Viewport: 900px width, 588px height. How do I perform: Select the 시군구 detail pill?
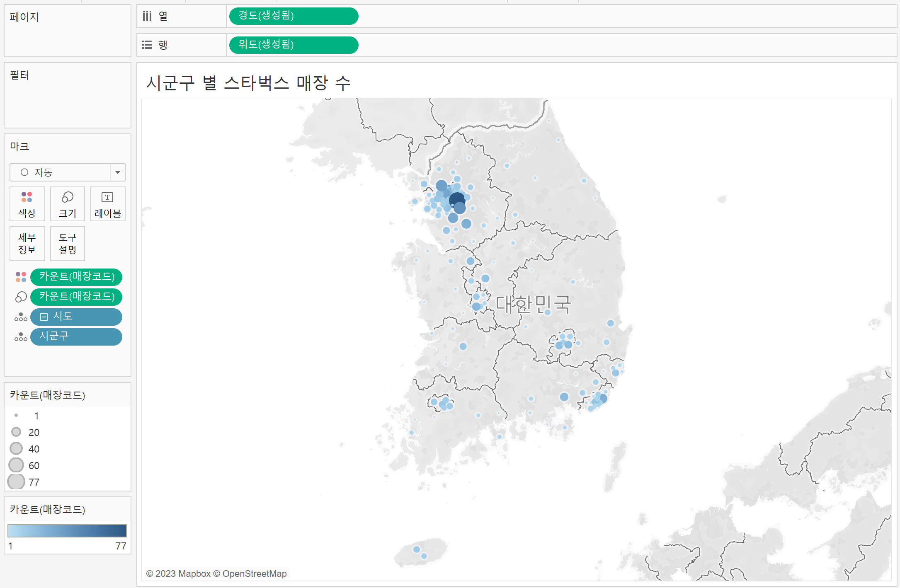[x=76, y=336]
